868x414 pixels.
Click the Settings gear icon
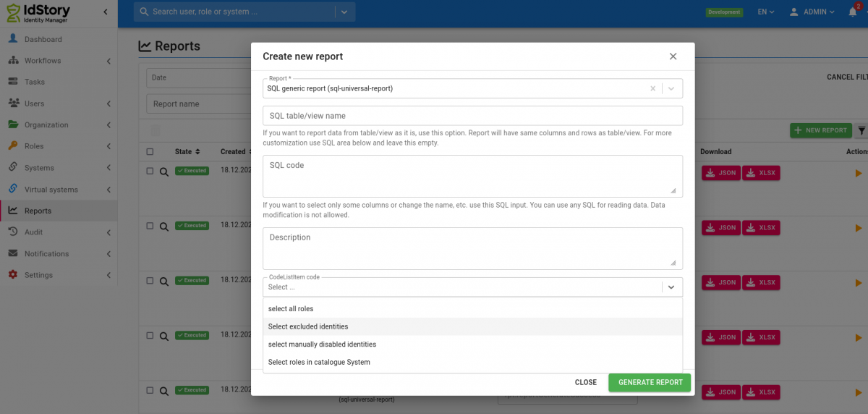point(13,275)
